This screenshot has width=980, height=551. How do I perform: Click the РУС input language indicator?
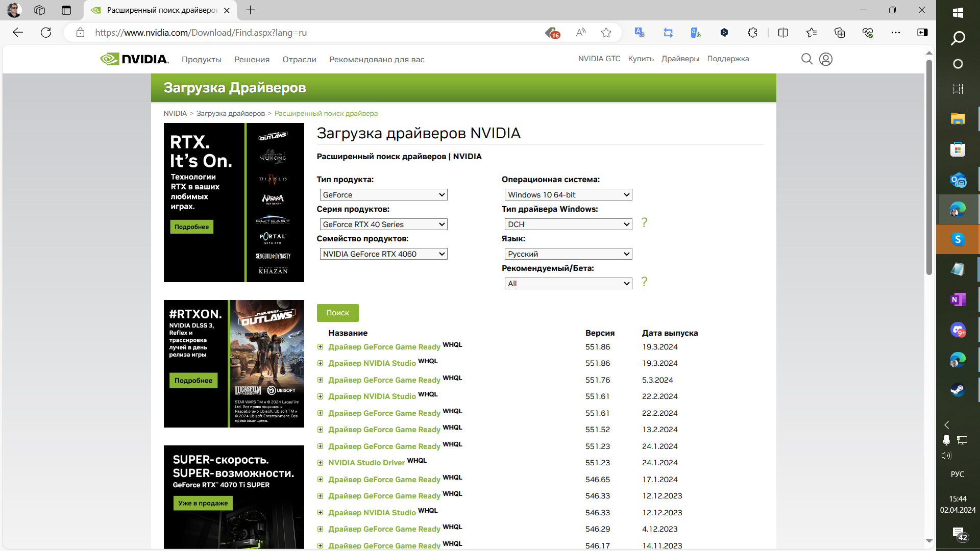[x=958, y=474]
